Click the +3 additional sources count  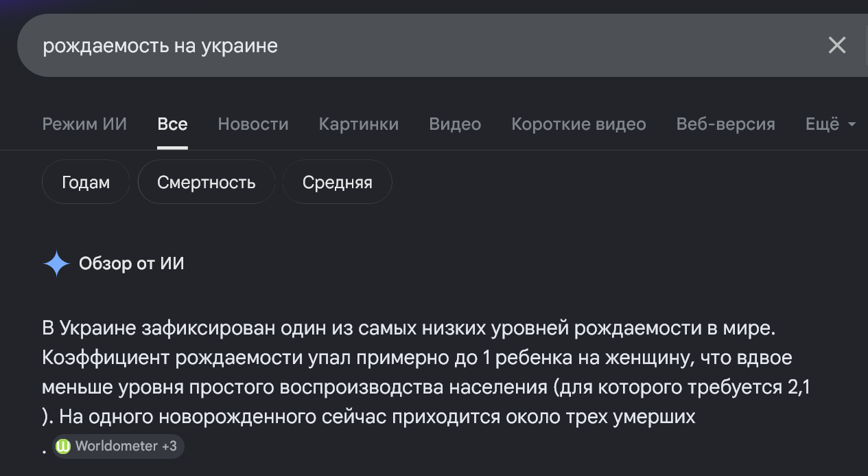pos(169,446)
